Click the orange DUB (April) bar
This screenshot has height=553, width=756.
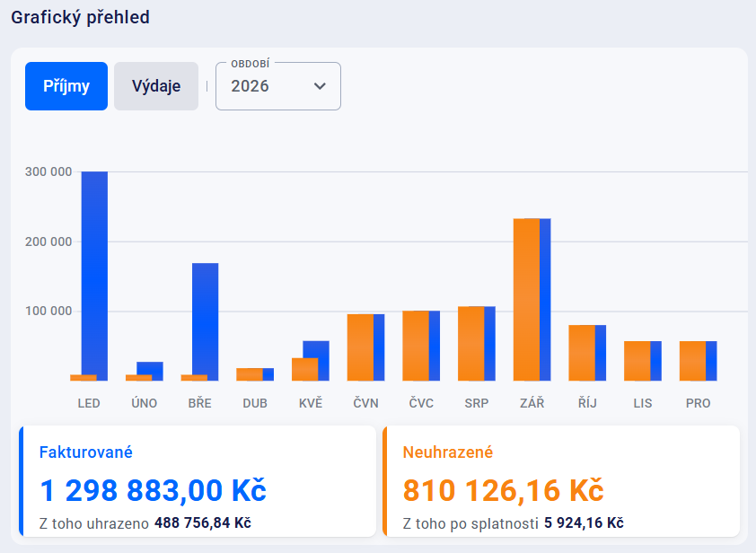point(250,374)
